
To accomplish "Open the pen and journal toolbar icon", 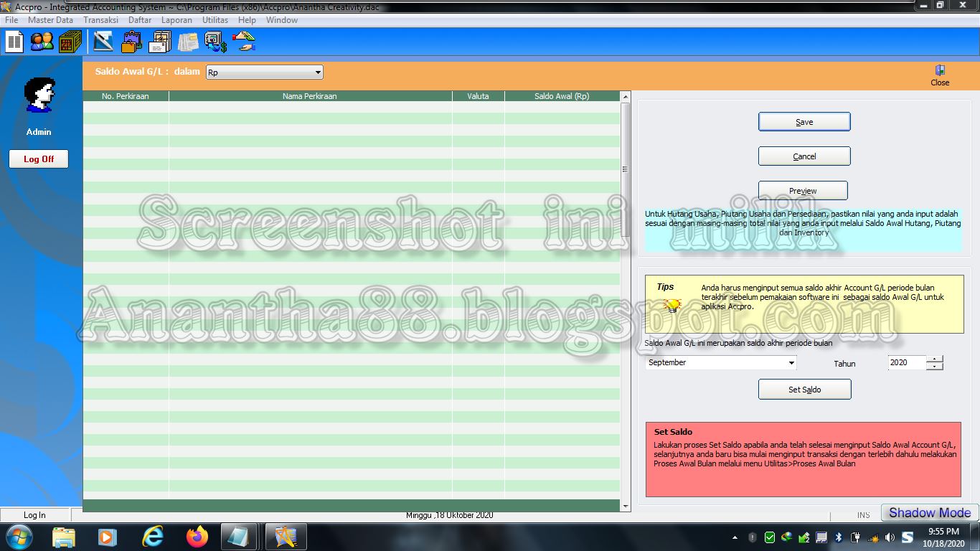I will coord(103,42).
